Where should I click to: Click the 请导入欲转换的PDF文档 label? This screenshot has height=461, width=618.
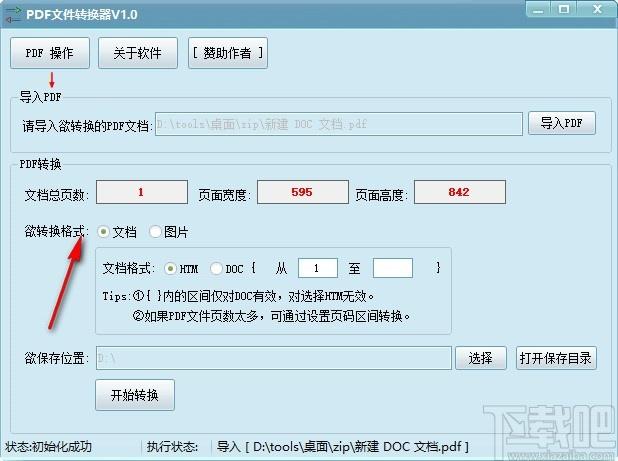point(87,126)
